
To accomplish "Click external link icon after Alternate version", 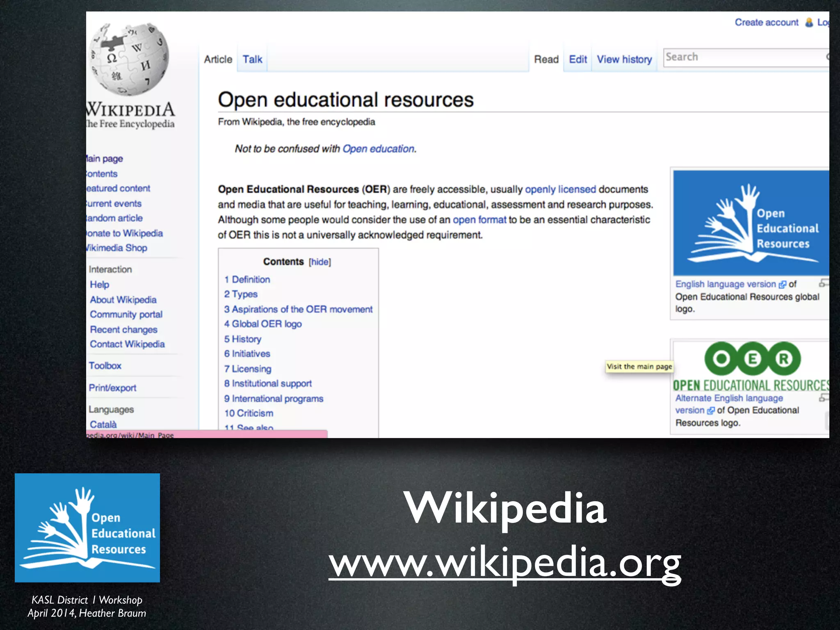I will point(711,411).
